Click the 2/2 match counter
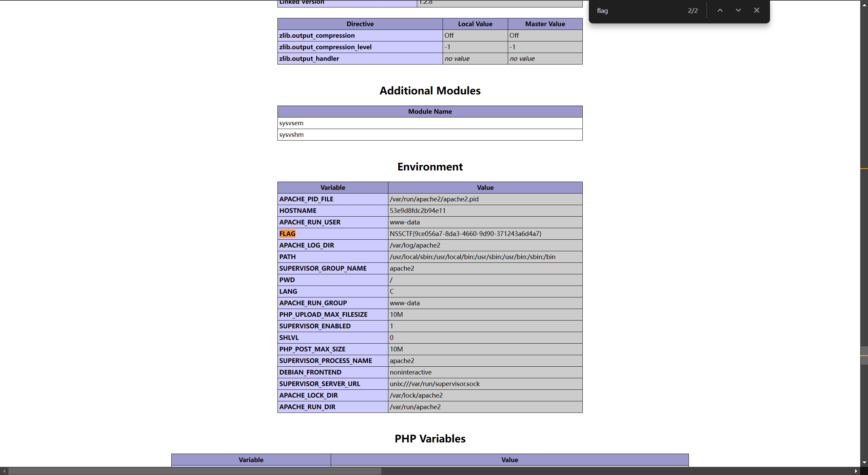The height and width of the screenshot is (475, 868). (x=693, y=11)
